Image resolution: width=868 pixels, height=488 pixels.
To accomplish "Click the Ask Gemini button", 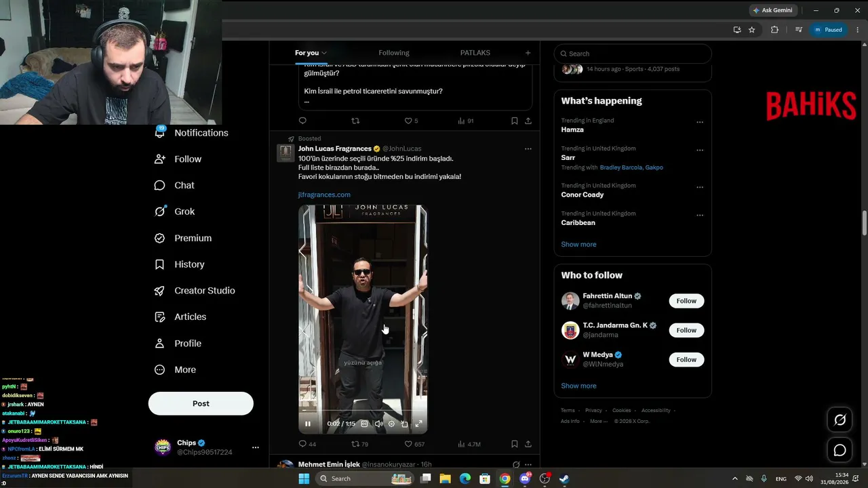I will [x=772, y=10].
